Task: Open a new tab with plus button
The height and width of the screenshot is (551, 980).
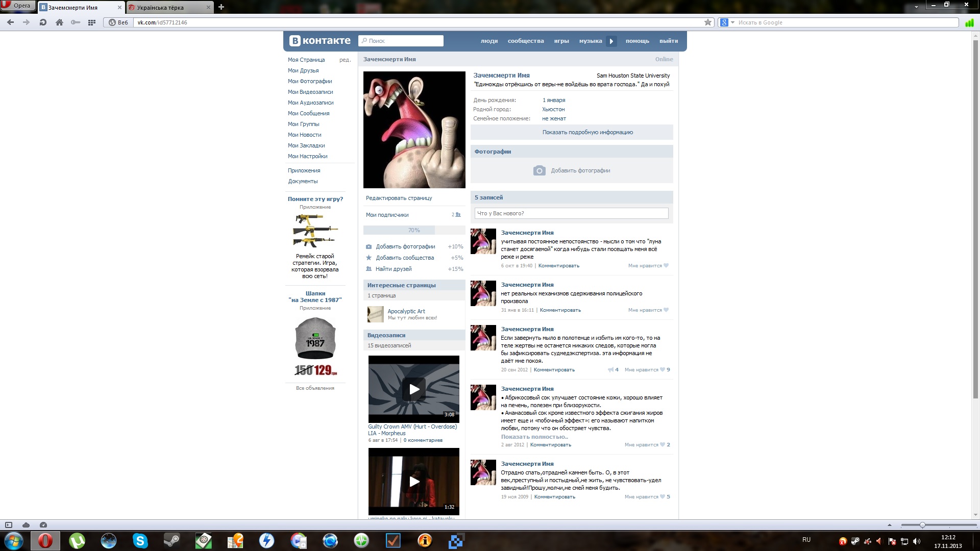Action: (x=221, y=7)
